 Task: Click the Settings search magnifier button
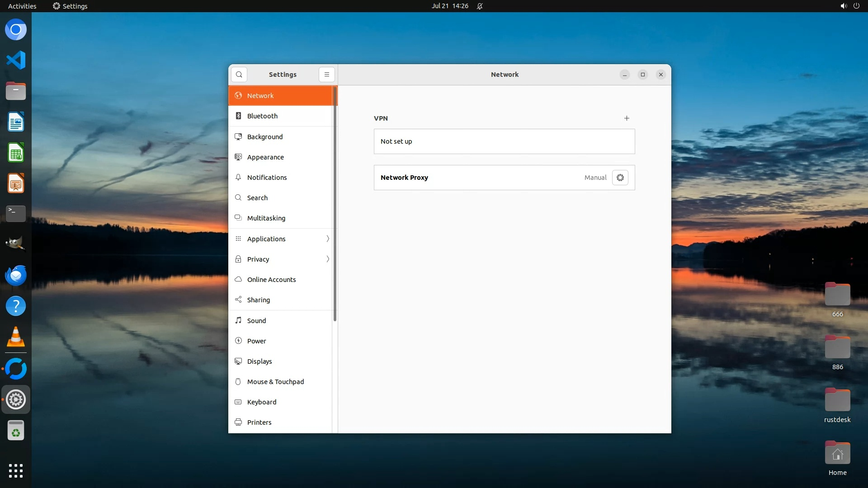(x=239, y=75)
